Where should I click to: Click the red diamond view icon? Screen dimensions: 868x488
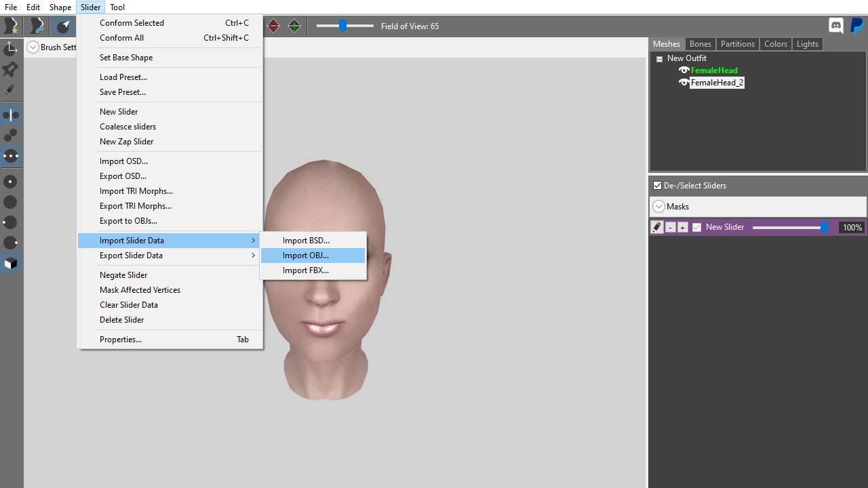tap(273, 26)
